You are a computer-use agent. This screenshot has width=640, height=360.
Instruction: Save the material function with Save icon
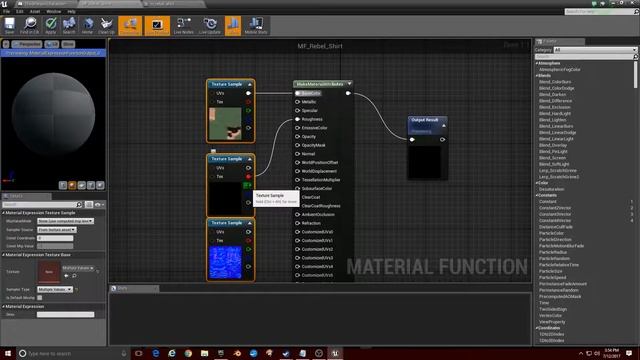pos(9,26)
